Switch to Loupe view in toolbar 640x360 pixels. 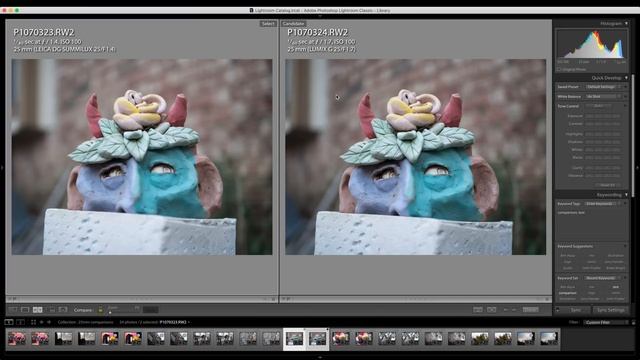(x=25, y=310)
